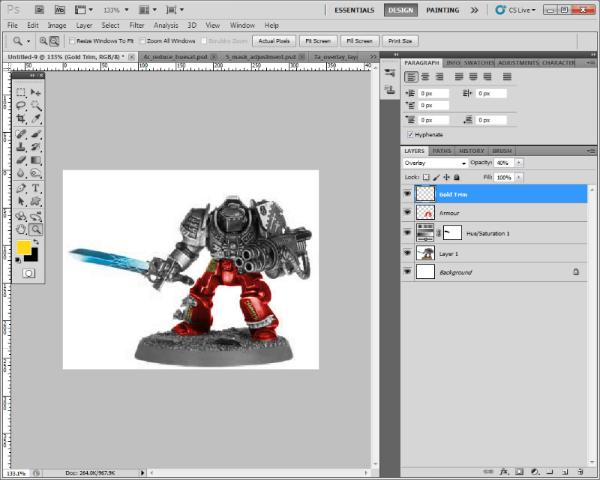Add a layer mask from the Layers panel
The width and height of the screenshot is (600, 480).
[x=521, y=470]
